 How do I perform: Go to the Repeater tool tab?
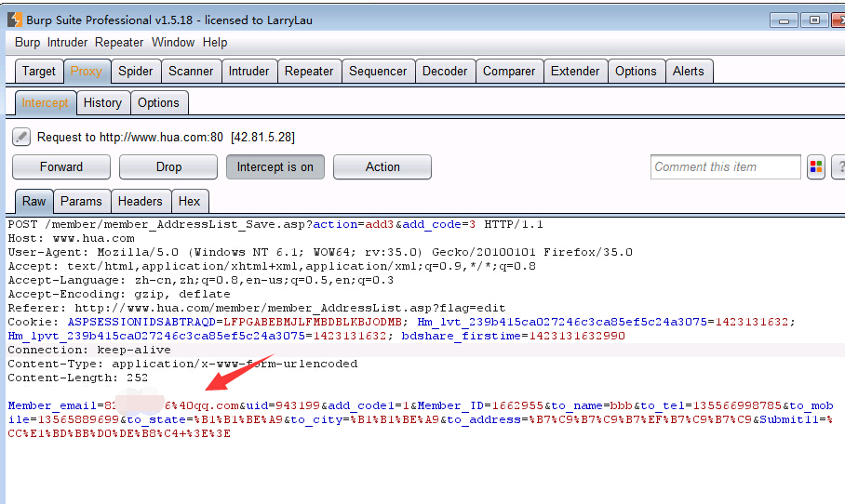coord(309,71)
